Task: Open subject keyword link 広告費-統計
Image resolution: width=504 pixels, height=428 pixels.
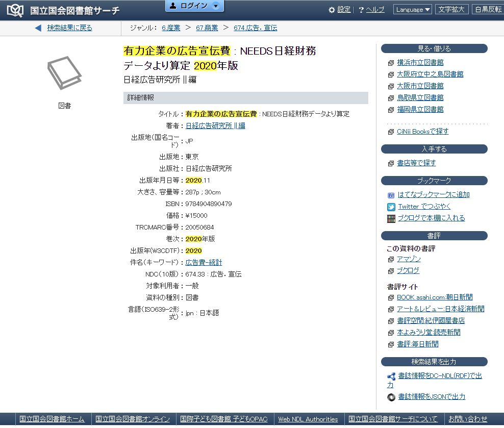Action: click(204, 263)
